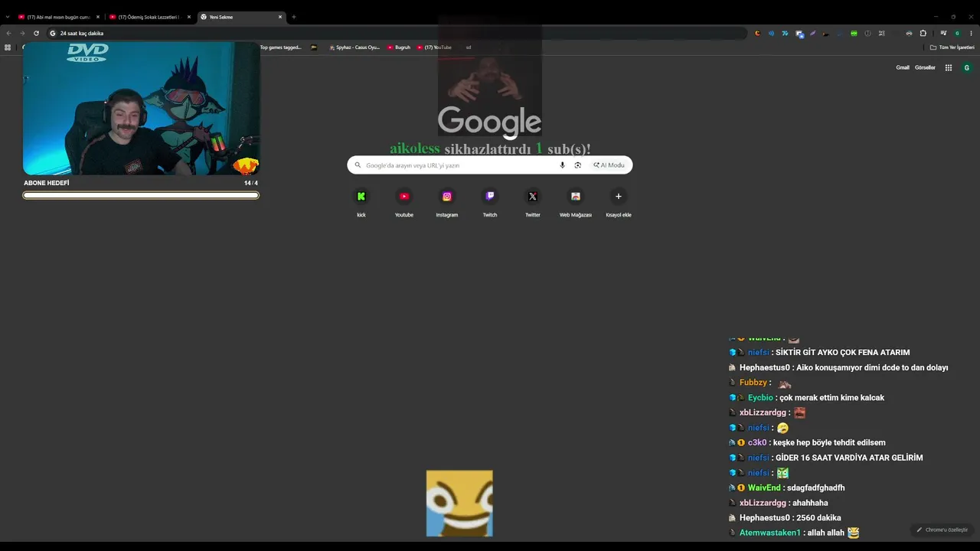Click chat username Atemwastaken1

point(770,533)
